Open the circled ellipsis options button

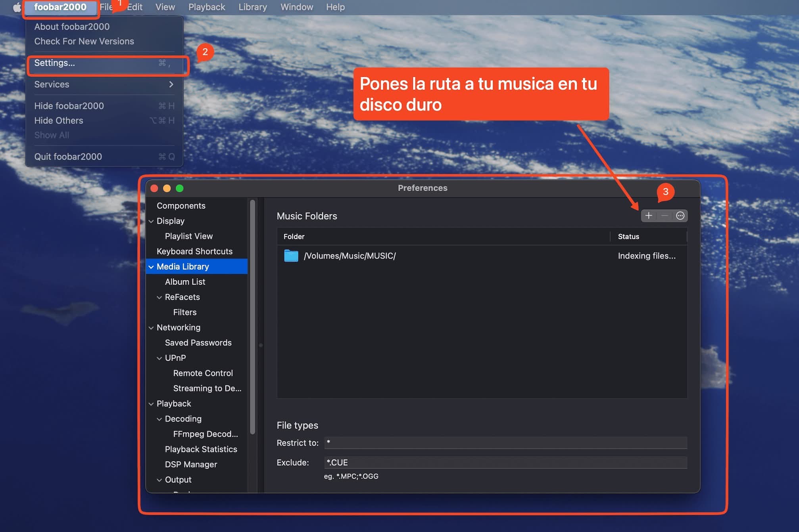[680, 216]
